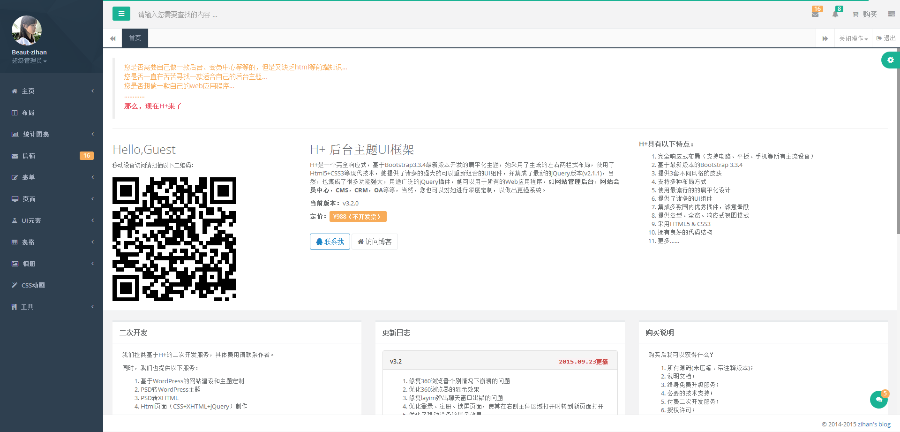Click the orange ¥988 price label

(x=358, y=216)
